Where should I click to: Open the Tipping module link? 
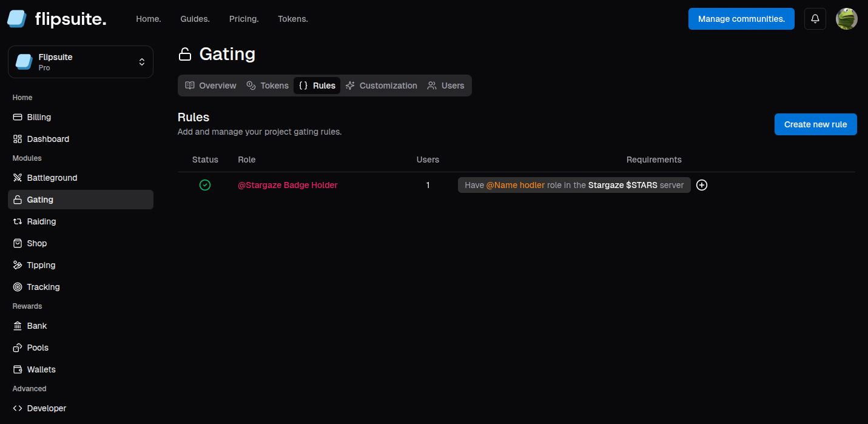coord(81,265)
